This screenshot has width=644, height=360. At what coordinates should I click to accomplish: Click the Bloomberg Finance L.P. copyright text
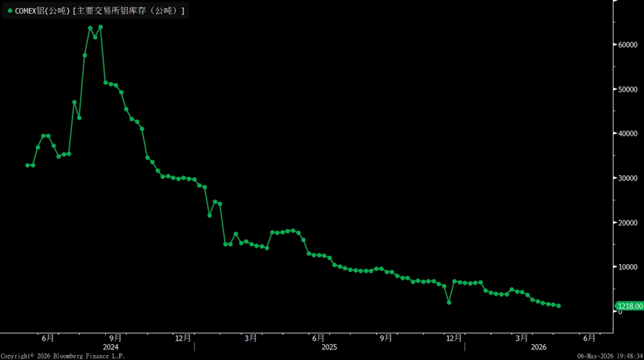tap(63, 356)
